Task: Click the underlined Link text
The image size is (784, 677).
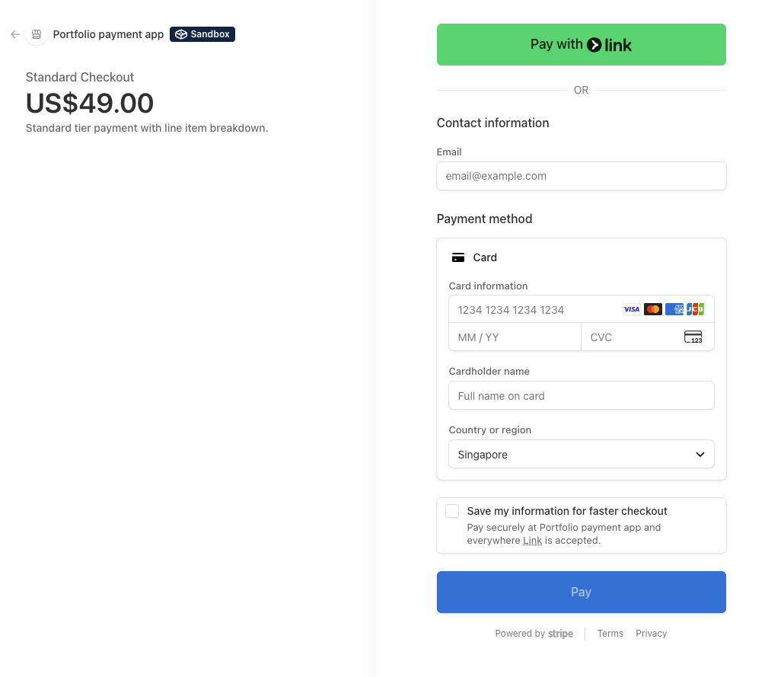Action: click(x=532, y=541)
